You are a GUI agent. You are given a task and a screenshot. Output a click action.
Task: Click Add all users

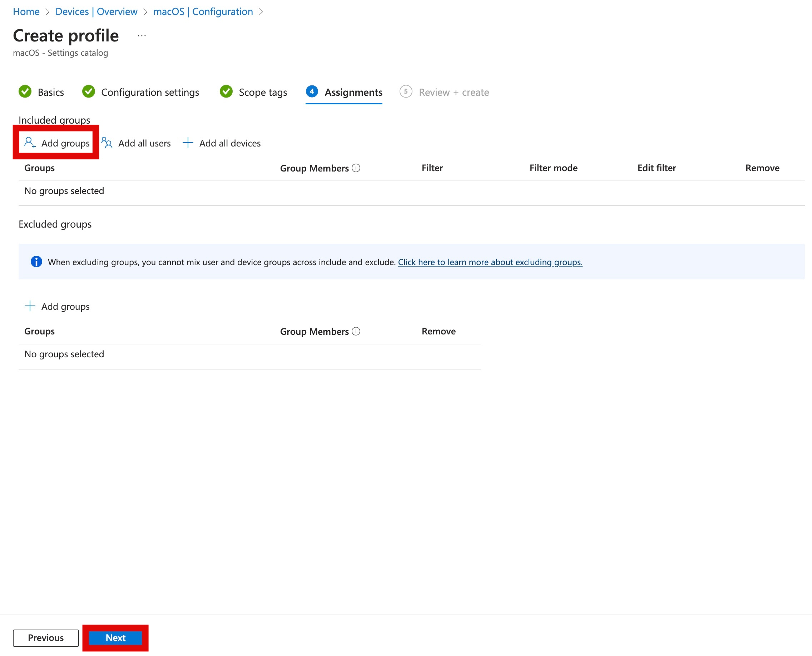pyautogui.click(x=136, y=143)
